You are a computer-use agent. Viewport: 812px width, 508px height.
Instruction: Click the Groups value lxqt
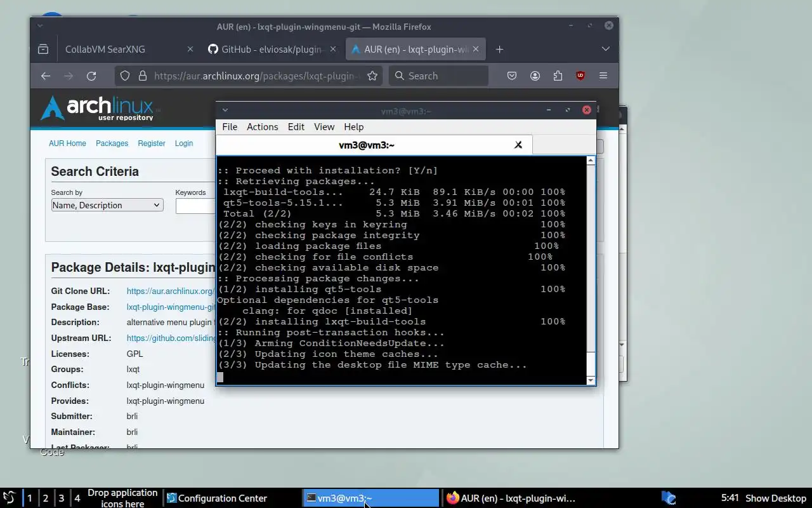133,369
